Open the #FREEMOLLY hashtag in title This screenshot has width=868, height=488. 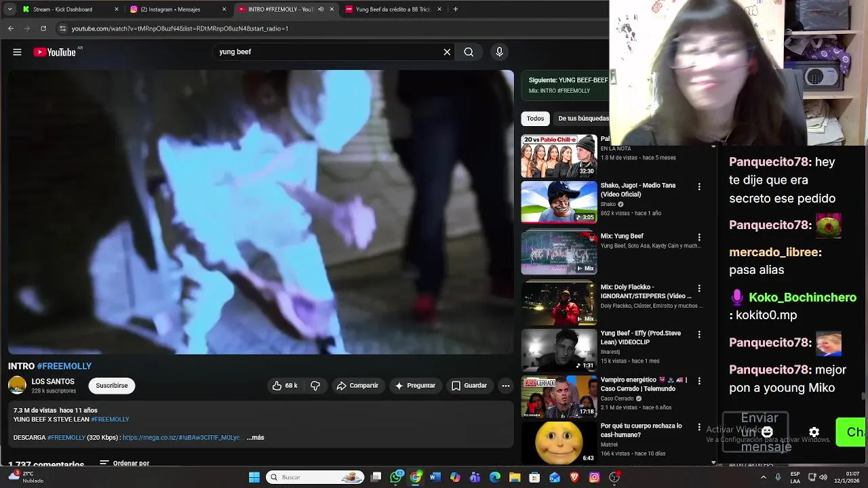64,366
